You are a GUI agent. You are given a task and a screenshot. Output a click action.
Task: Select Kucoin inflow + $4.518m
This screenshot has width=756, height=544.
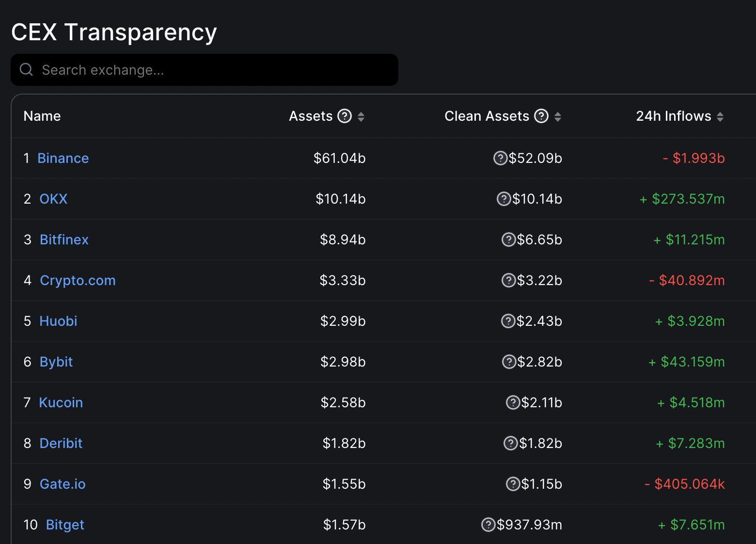pyautogui.click(x=691, y=402)
